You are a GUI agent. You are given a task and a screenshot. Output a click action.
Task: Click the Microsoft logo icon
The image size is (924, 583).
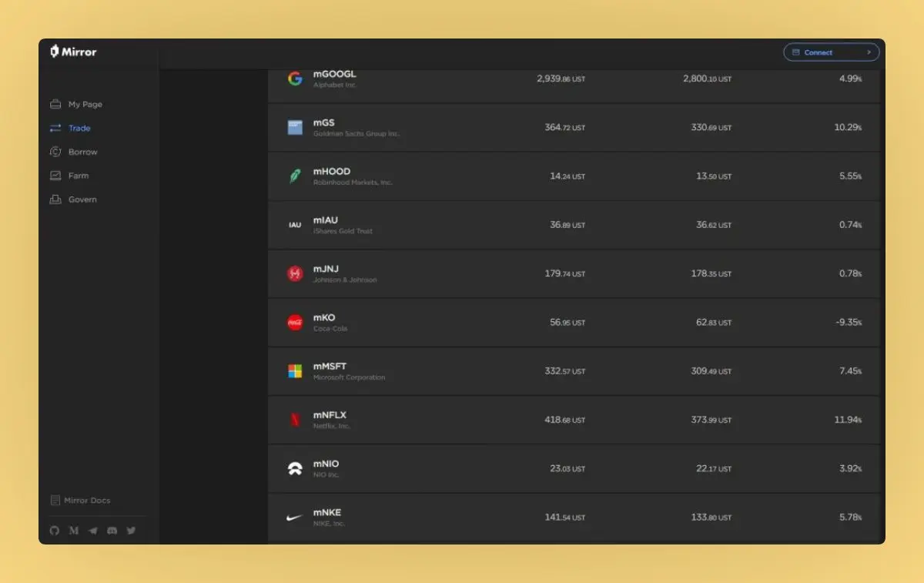[295, 371]
